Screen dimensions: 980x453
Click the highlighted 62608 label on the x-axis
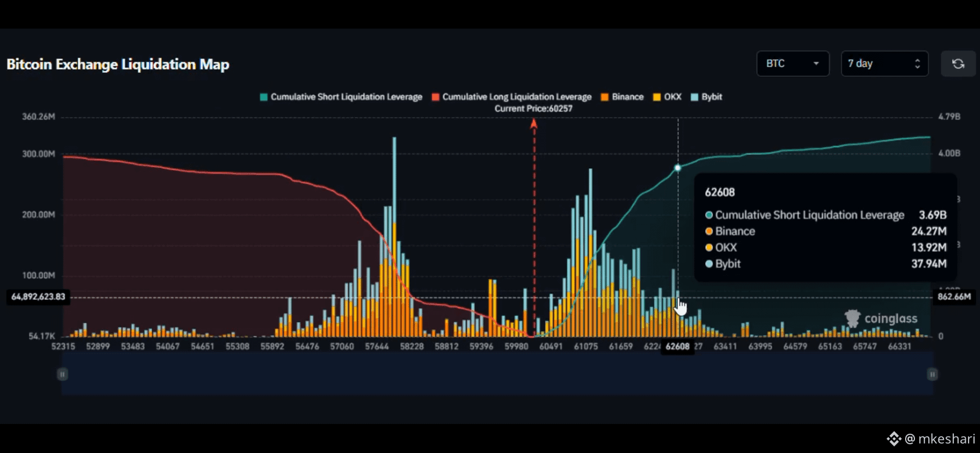tap(678, 346)
